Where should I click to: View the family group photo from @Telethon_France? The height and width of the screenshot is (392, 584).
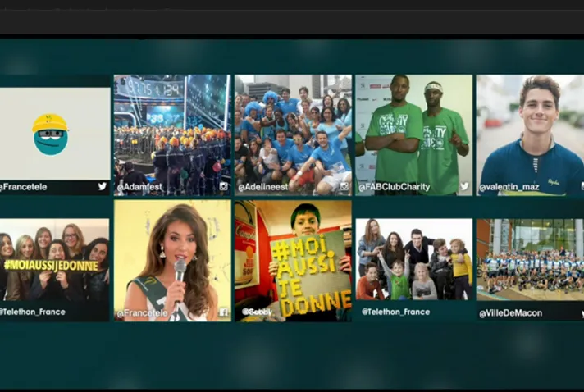tap(413, 259)
